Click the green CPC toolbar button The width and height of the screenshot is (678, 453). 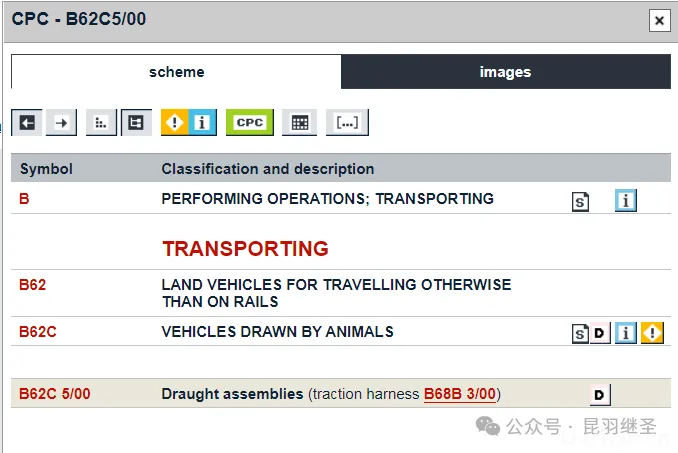coord(249,123)
